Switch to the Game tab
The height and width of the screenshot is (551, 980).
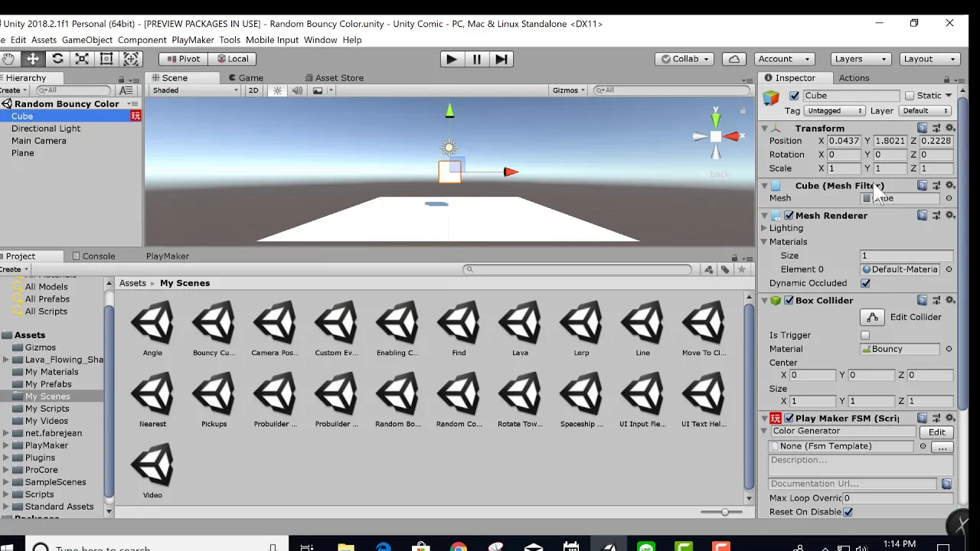pos(246,78)
